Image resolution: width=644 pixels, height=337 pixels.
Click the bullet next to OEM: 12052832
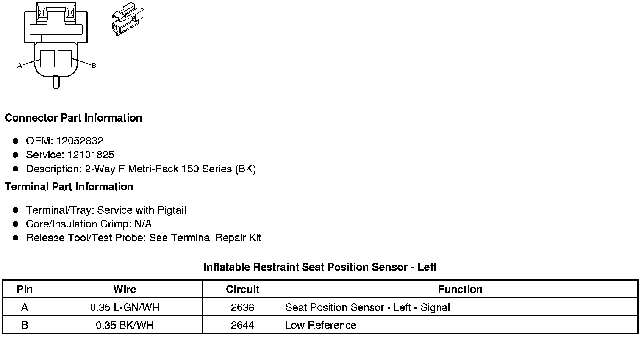tap(16, 141)
